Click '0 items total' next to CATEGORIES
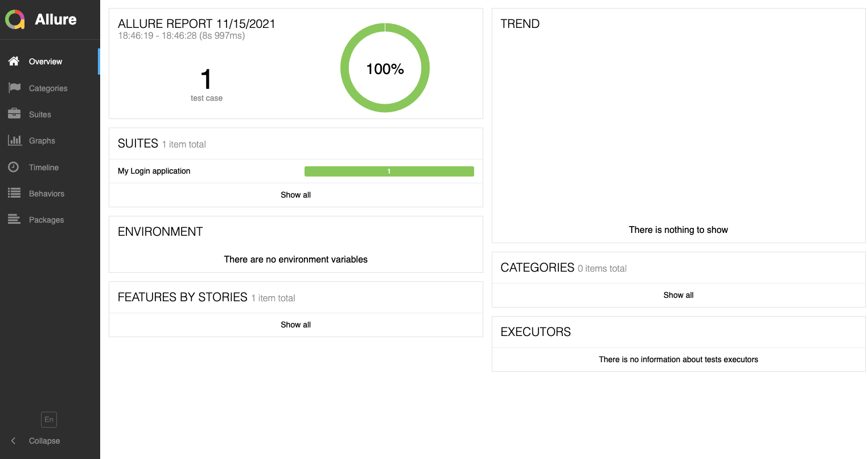The width and height of the screenshot is (868, 459). [602, 269]
